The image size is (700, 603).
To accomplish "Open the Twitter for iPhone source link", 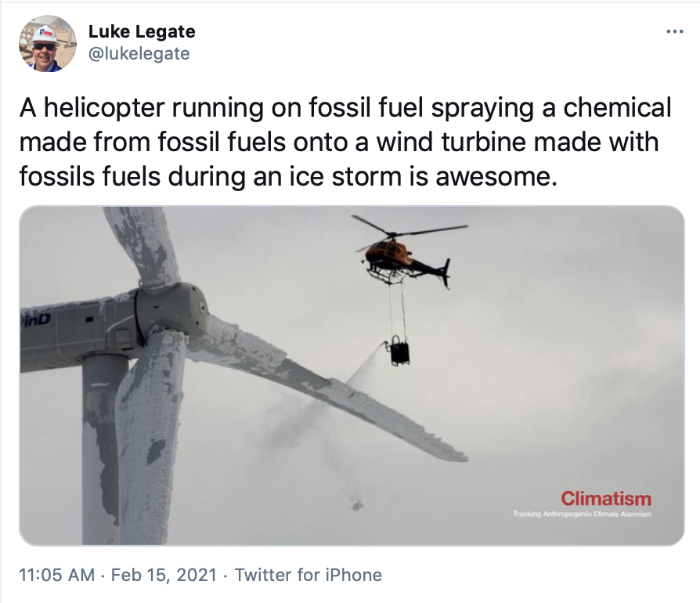I will 309,575.
